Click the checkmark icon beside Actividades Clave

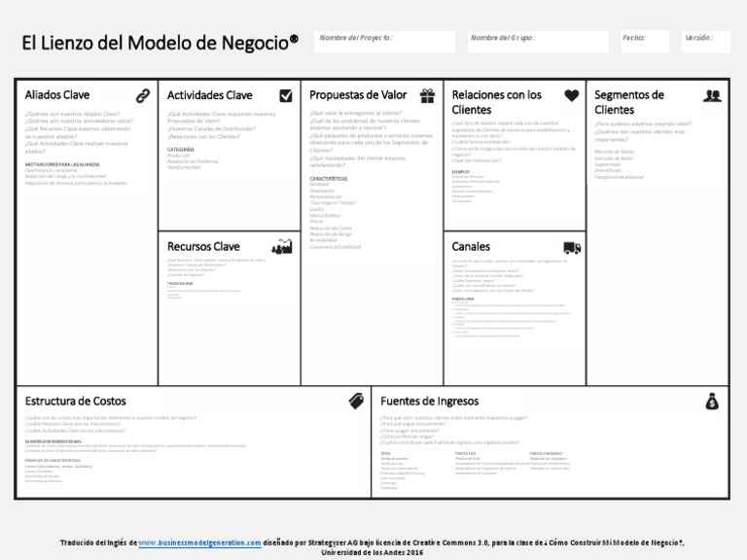click(x=286, y=95)
